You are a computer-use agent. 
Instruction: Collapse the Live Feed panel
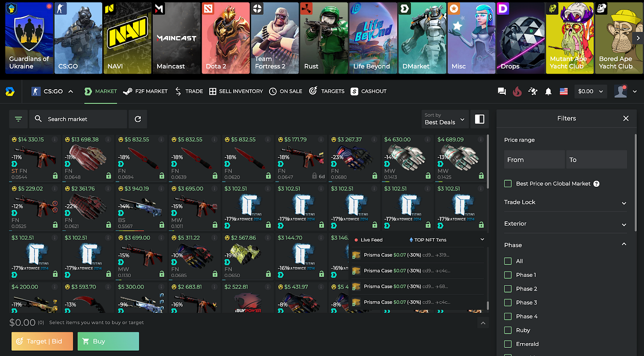482,240
